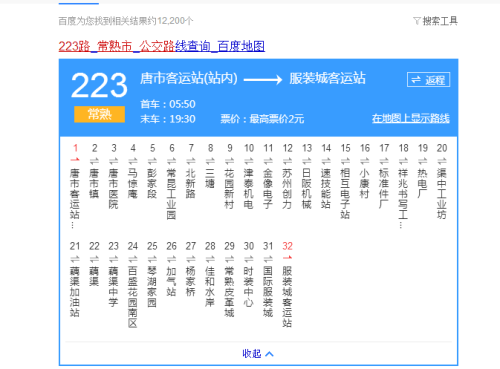
Task: Click the red arrow under number 32
Action: point(287,258)
